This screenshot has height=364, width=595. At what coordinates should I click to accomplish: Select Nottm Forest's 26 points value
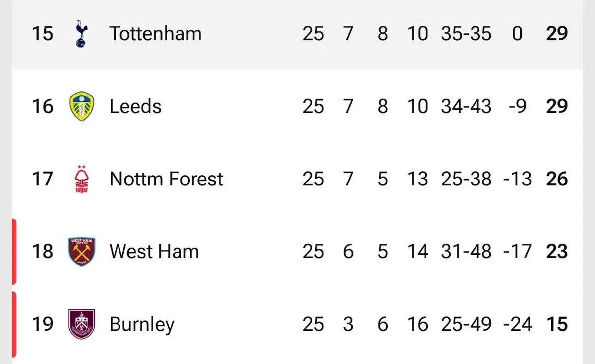point(556,179)
